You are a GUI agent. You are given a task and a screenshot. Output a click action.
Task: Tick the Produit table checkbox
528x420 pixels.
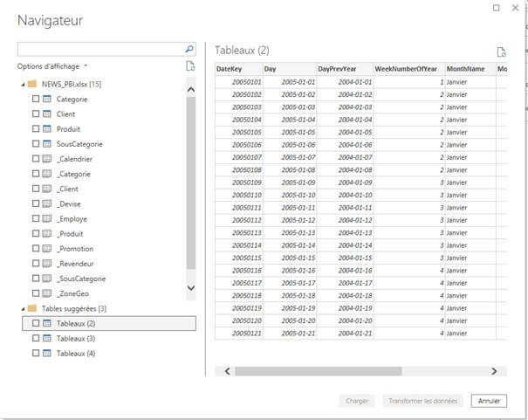tap(36, 128)
